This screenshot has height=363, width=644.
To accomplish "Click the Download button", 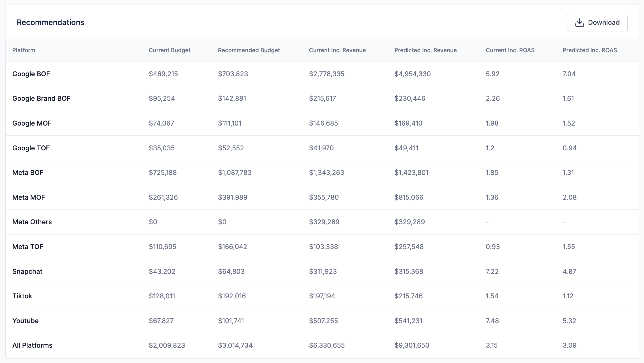I will click(x=597, y=23).
